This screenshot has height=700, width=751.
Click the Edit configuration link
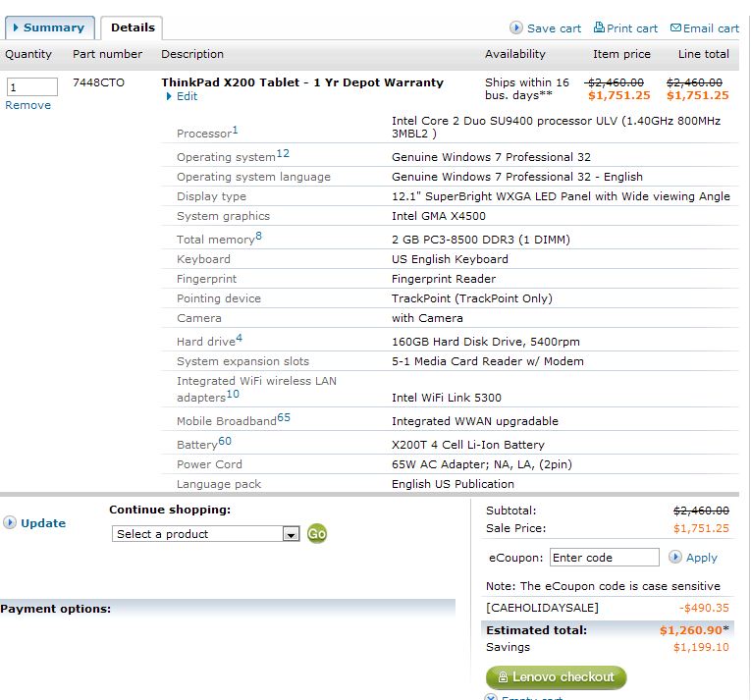(x=187, y=96)
